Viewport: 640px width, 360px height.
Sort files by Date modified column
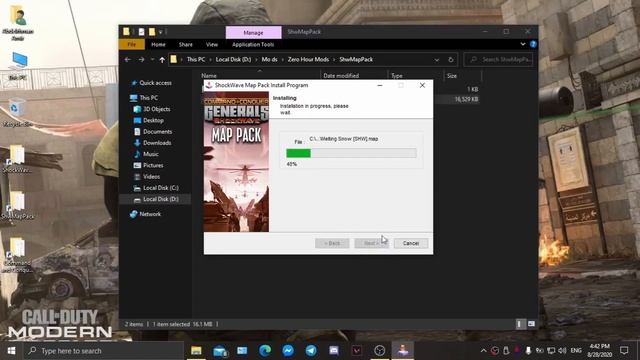[x=341, y=76]
